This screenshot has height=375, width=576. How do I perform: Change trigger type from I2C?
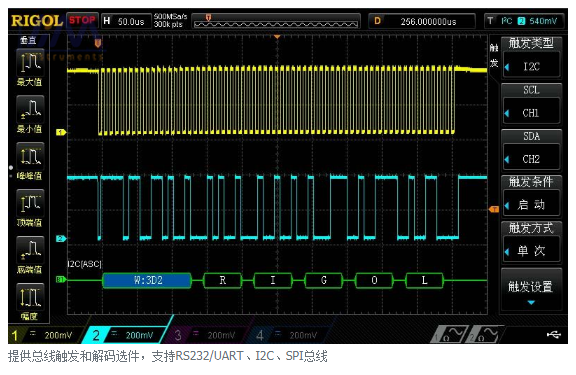(x=531, y=66)
